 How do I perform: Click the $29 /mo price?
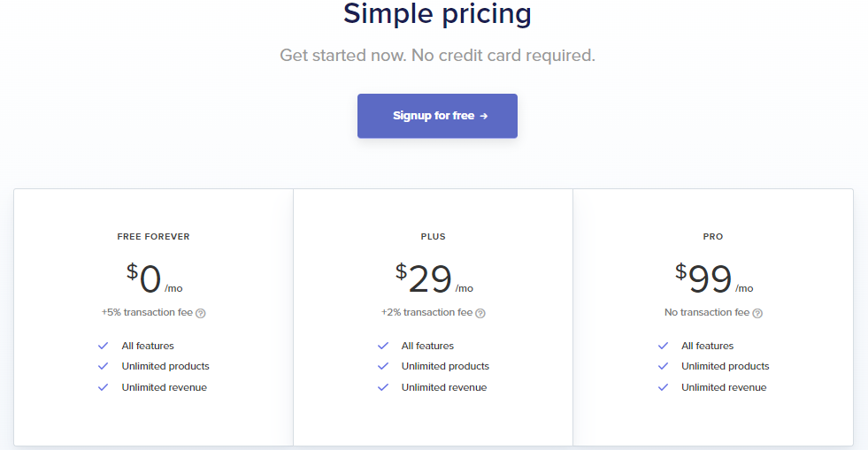[434, 279]
